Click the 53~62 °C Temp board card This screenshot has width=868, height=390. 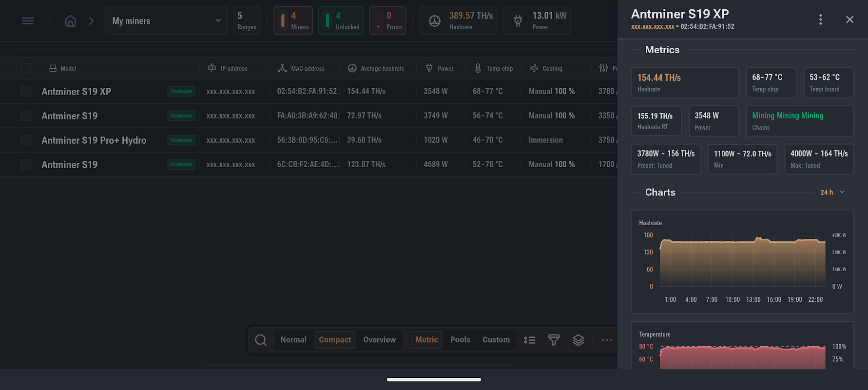pos(829,83)
